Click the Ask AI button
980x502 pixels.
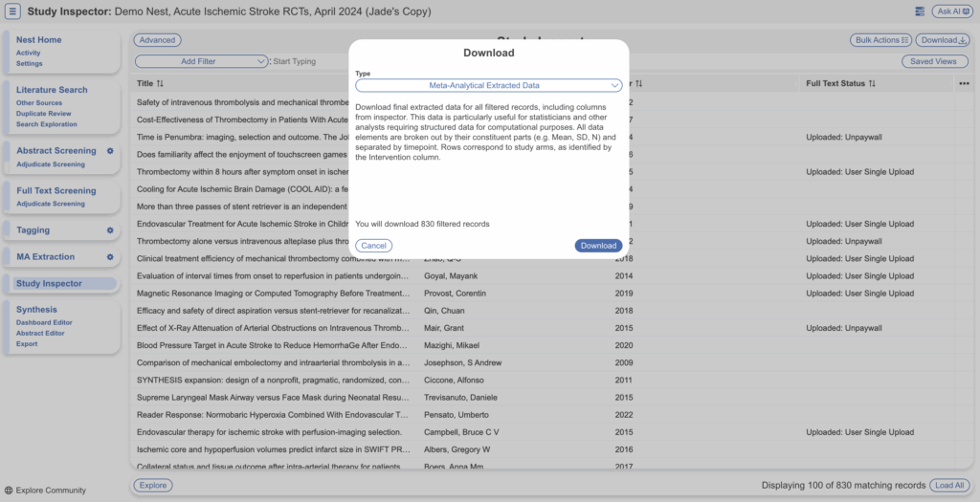tap(953, 11)
